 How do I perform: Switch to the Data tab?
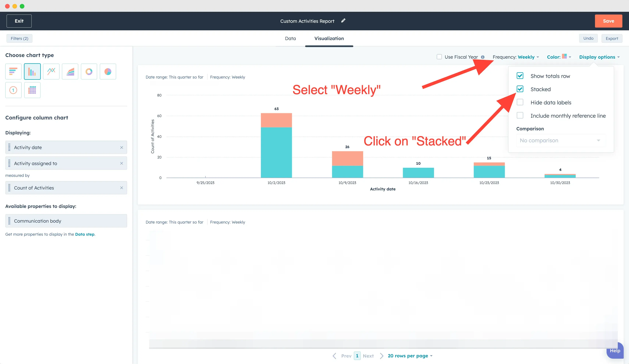290,38
